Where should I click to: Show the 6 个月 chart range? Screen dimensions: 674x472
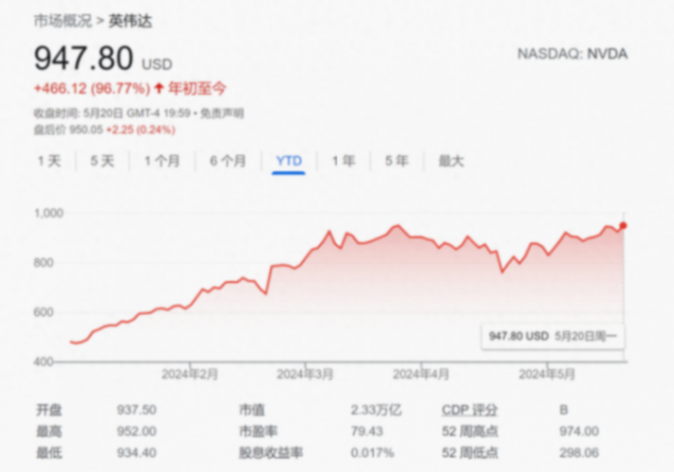pyautogui.click(x=228, y=161)
